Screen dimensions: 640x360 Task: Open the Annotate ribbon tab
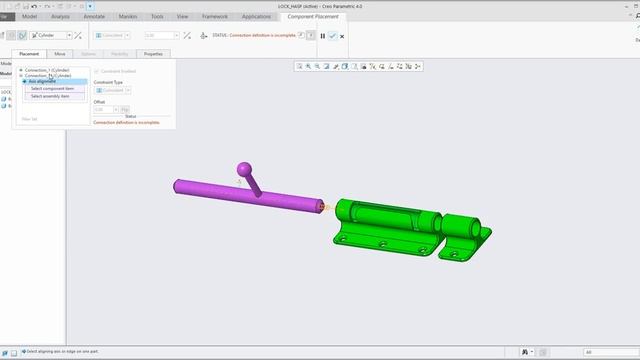94,16
